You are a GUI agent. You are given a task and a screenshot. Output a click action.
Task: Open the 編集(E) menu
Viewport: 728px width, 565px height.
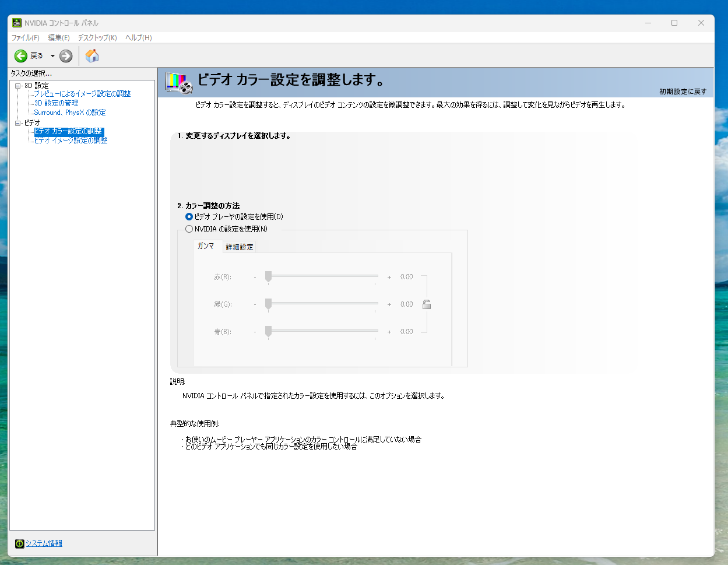click(x=59, y=37)
